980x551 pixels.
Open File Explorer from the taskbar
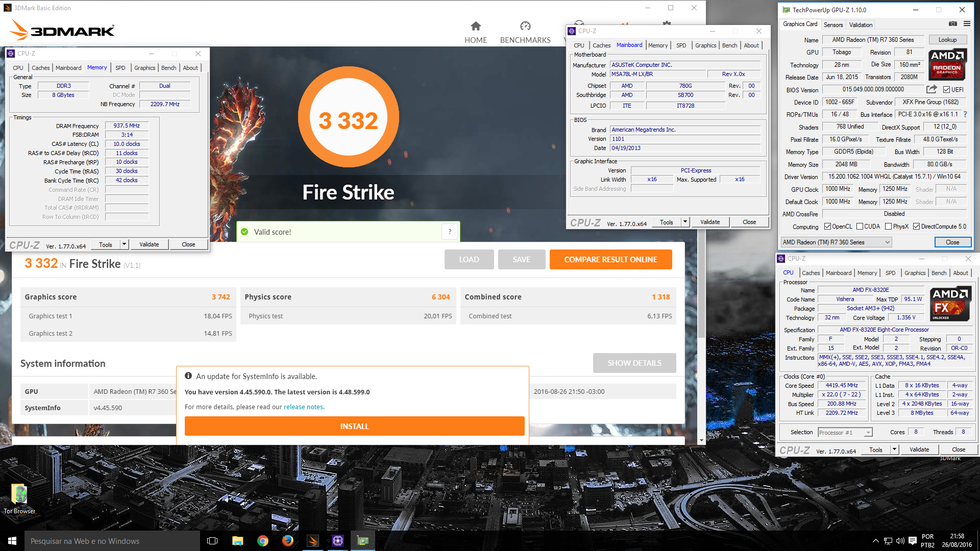pos(237,541)
